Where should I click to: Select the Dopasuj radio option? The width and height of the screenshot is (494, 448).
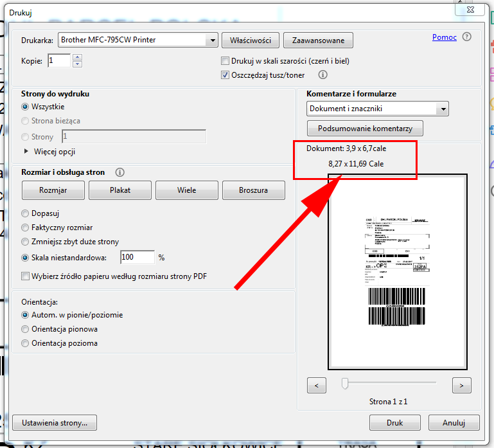[26, 213]
